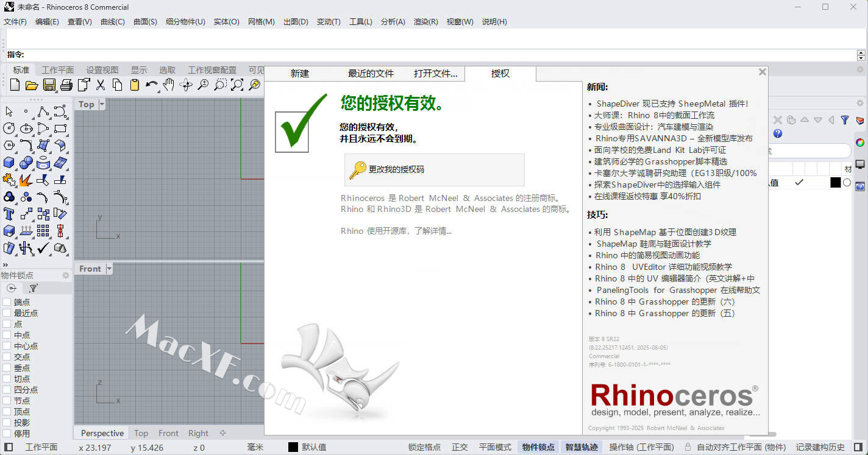The width and height of the screenshot is (868, 455).
Task: Select the Box solid tool
Action: point(9,163)
